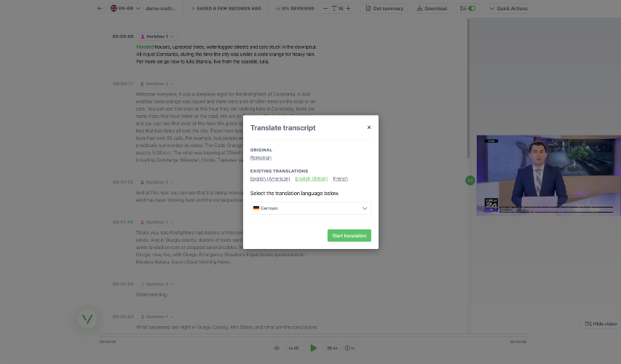
Task: Click the news video preview thumbnail
Action: [548, 176]
